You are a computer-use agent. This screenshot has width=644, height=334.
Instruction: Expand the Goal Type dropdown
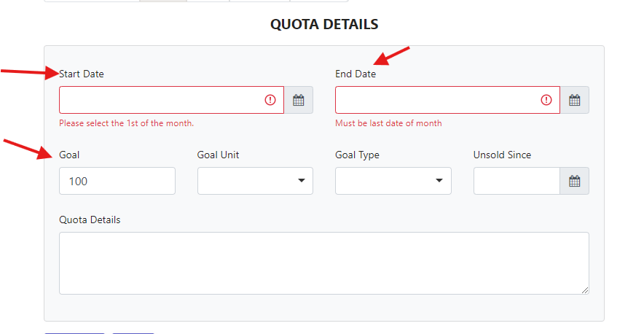coord(393,182)
